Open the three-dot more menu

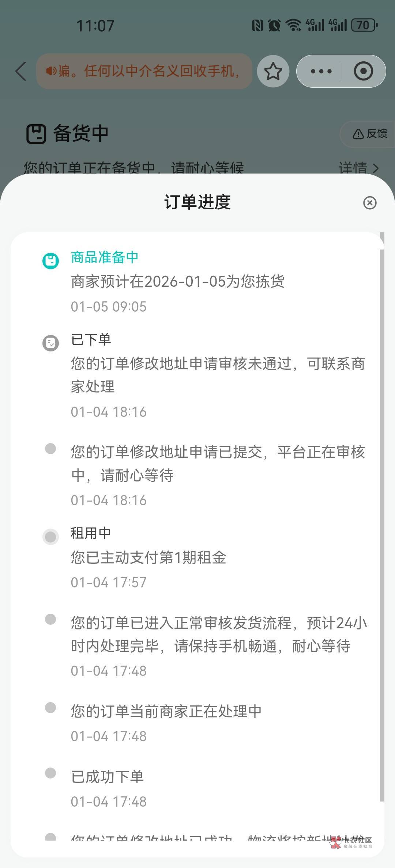[x=321, y=71]
